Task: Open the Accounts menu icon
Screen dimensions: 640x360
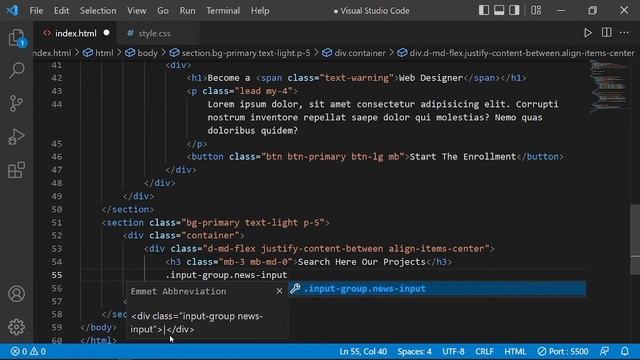Action: [x=16, y=294]
